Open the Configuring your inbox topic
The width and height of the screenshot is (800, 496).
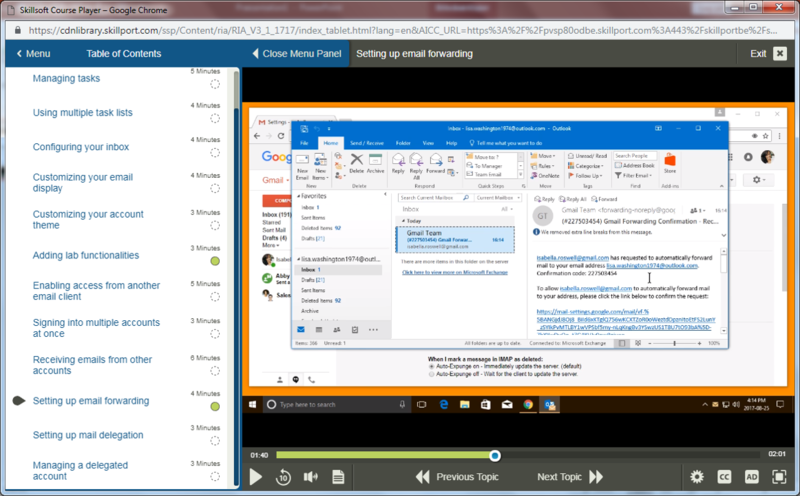point(81,146)
